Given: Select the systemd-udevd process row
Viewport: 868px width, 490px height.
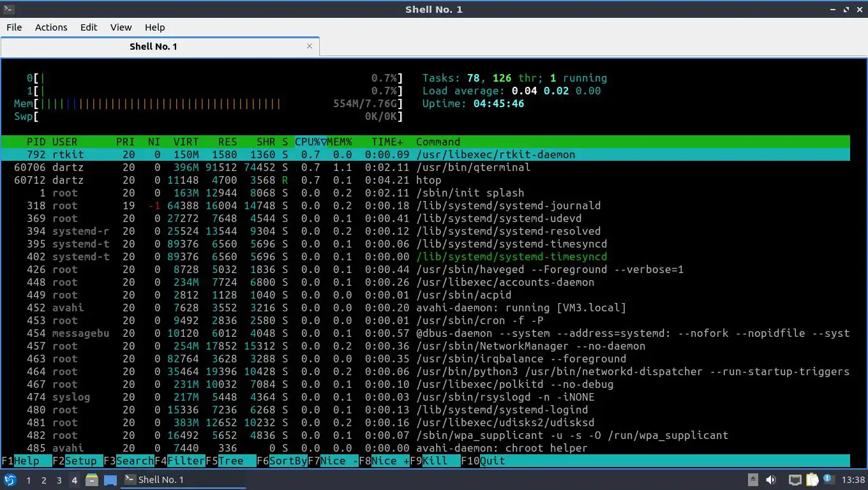Looking at the screenshot, I should coord(426,218).
